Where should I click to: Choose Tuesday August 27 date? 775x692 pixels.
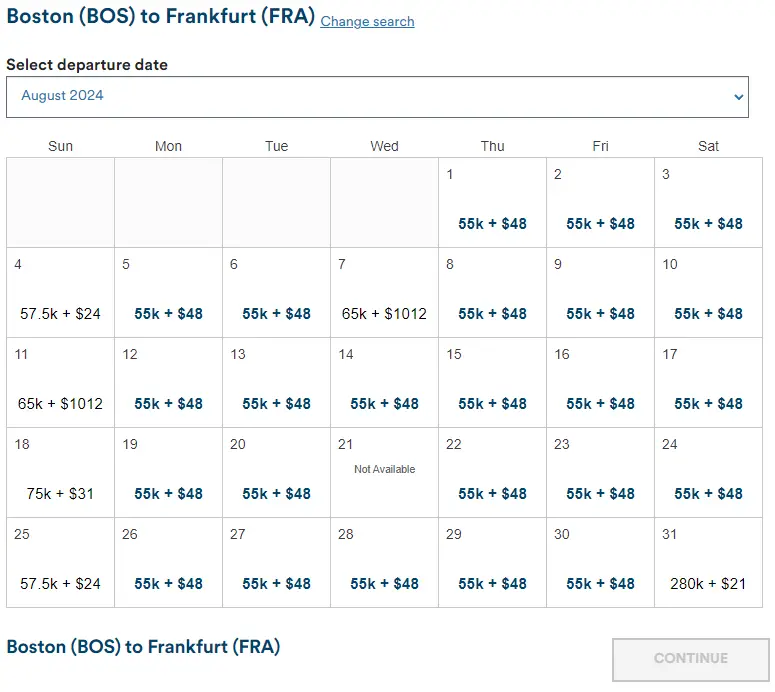[x=276, y=583]
